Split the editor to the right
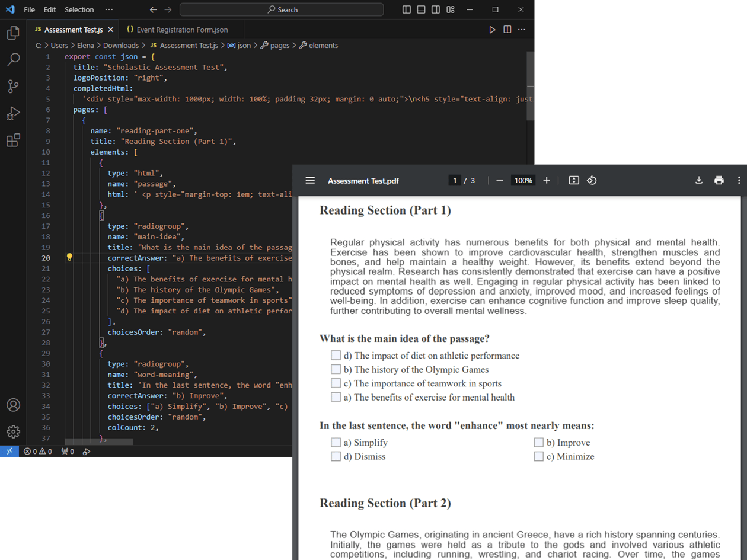Image resolution: width=747 pixels, height=560 pixels. 507,30
